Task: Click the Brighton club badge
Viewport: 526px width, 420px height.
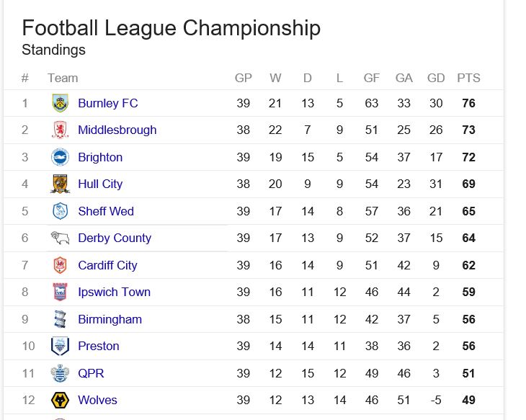Action: point(61,157)
